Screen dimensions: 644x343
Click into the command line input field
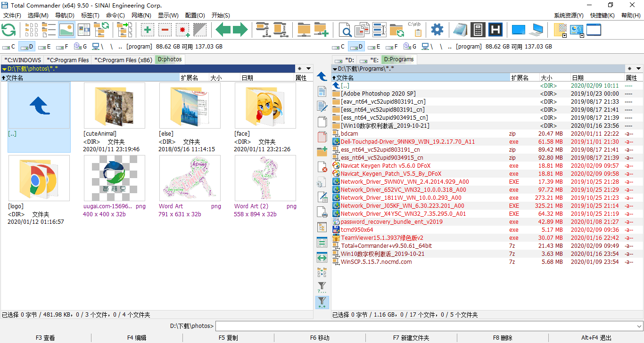tap(426, 326)
